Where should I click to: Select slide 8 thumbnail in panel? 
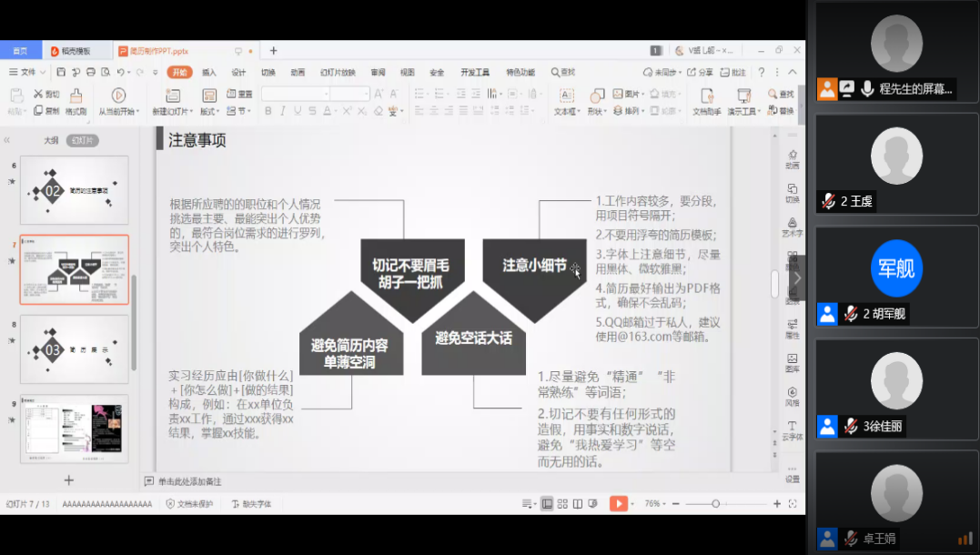[x=74, y=348]
